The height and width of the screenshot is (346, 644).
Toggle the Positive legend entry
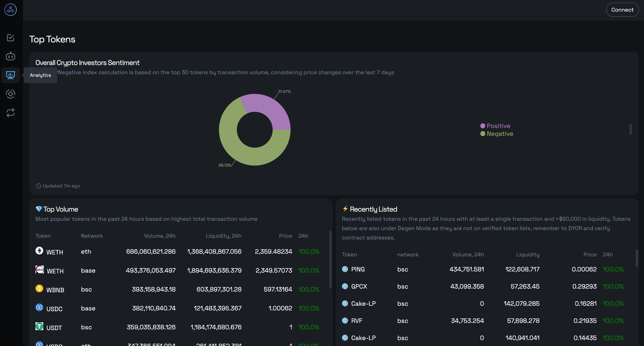tap(495, 126)
